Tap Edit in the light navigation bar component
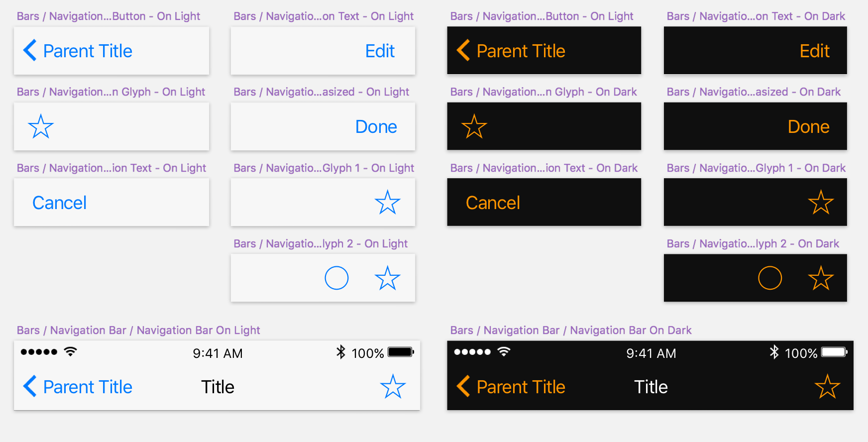868x442 pixels. (380, 51)
